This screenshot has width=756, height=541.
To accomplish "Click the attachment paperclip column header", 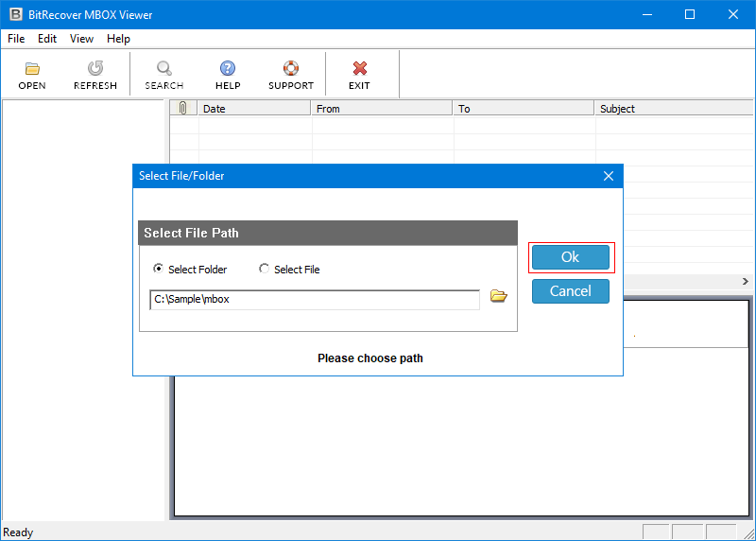I will 183,108.
